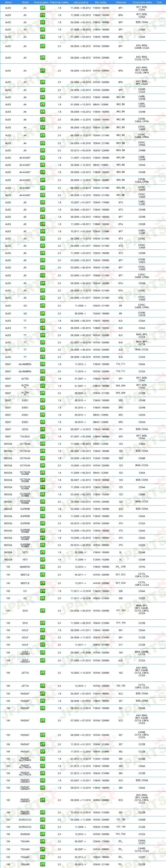The width and height of the screenshot is (166, 868).
Task: Select the '06.2007 -> 07.2009' production years cell
Action: [x=81, y=653]
